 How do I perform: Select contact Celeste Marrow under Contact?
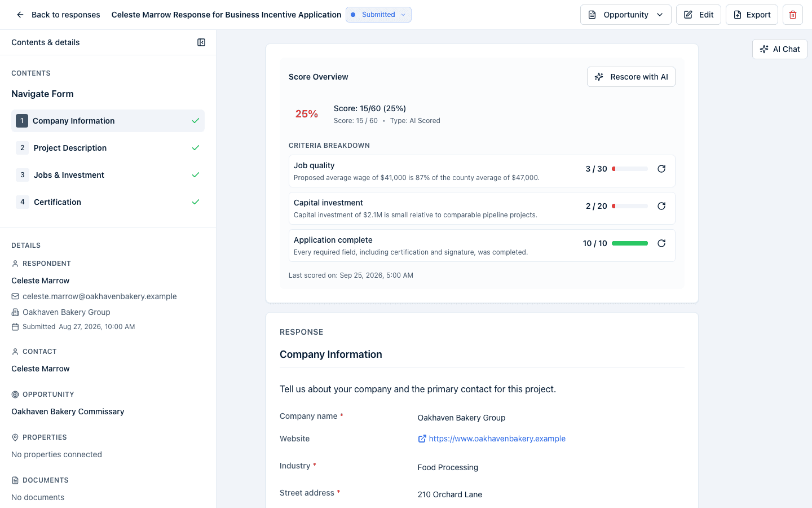(41, 369)
